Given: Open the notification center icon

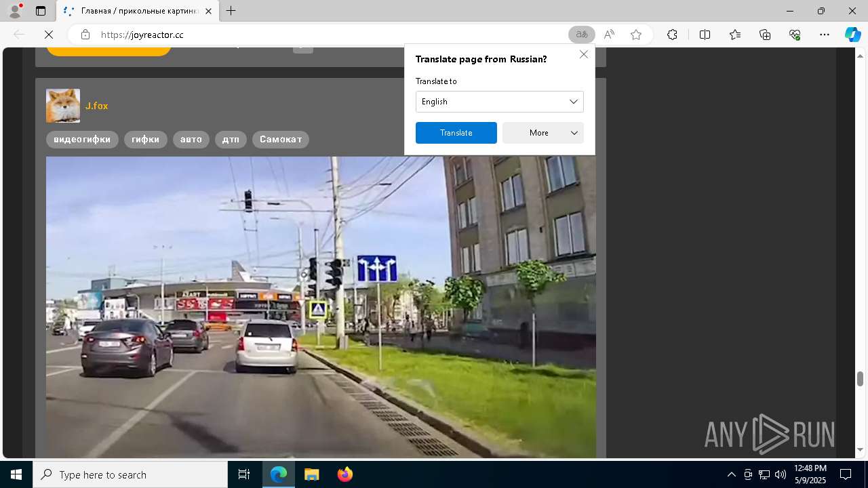Looking at the screenshot, I should [846, 474].
